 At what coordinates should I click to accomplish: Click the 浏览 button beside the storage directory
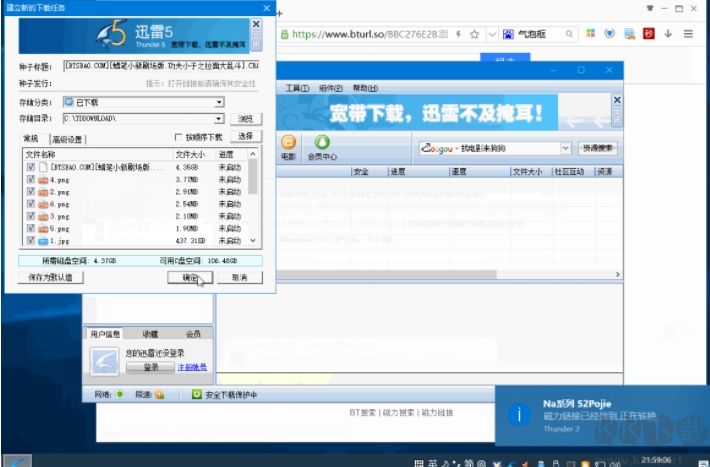coord(246,119)
